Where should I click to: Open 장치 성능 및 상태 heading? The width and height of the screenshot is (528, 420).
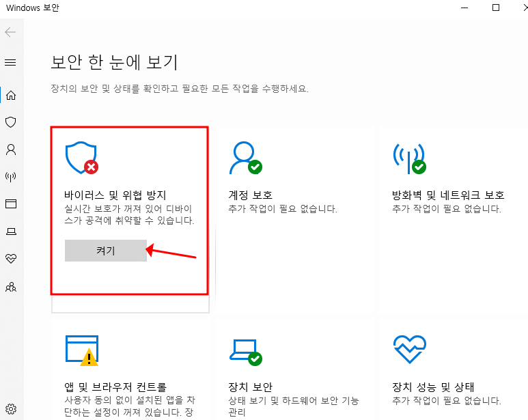433,387
